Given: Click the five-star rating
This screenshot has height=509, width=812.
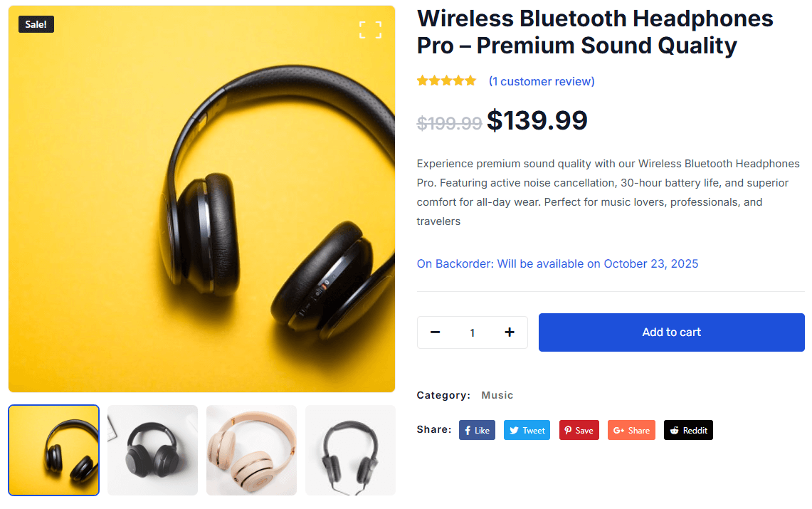Looking at the screenshot, I should click(446, 80).
